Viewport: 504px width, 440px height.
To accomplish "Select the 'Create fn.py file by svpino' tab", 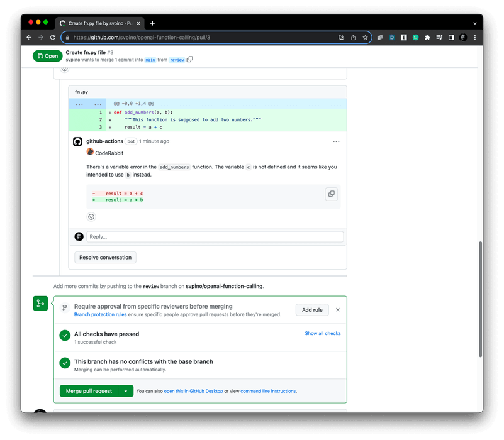I will point(100,23).
